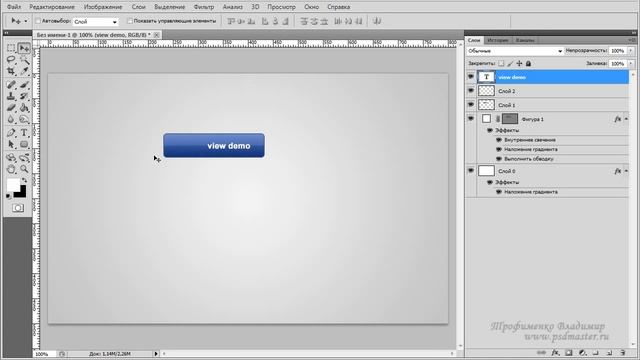Image resolution: width=640 pixels, height=360 pixels.
Task: Open status bar info arrow menu
Action: pyautogui.click(x=156, y=353)
